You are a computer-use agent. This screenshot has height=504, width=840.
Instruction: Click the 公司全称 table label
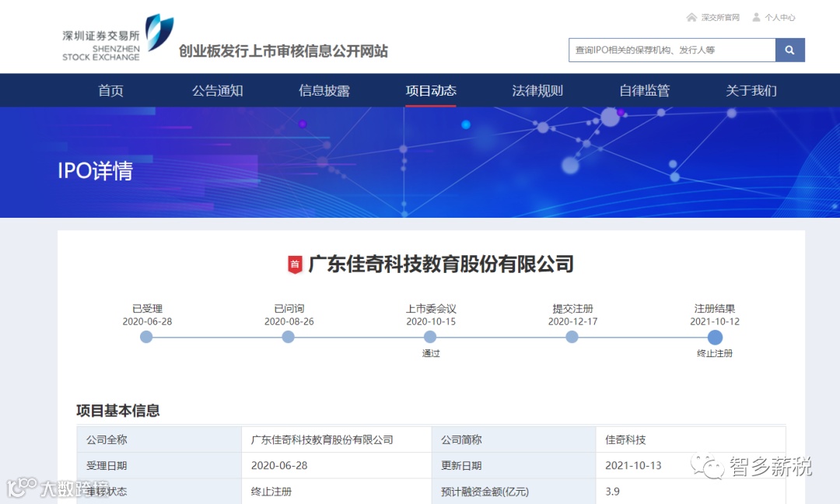pos(107,439)
